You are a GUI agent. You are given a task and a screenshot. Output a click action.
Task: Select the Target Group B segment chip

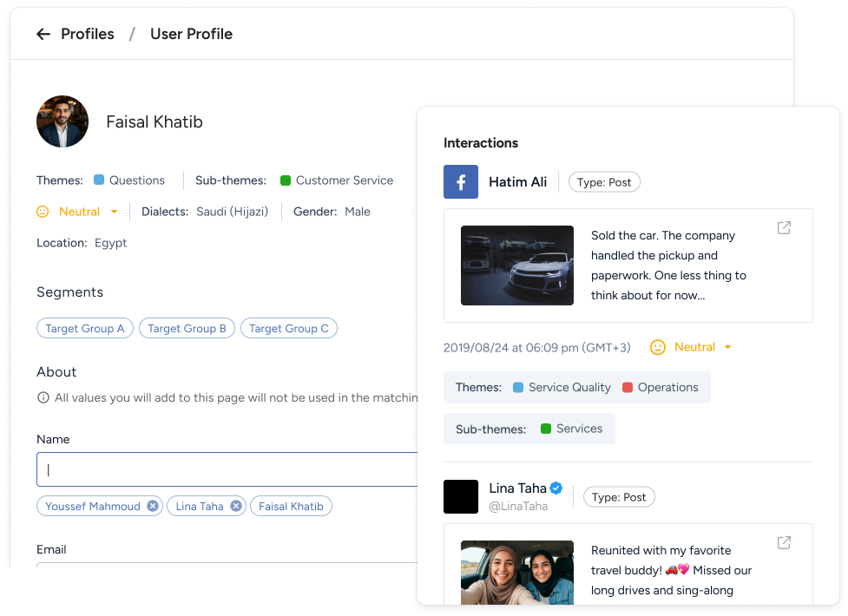click(187, 328)
